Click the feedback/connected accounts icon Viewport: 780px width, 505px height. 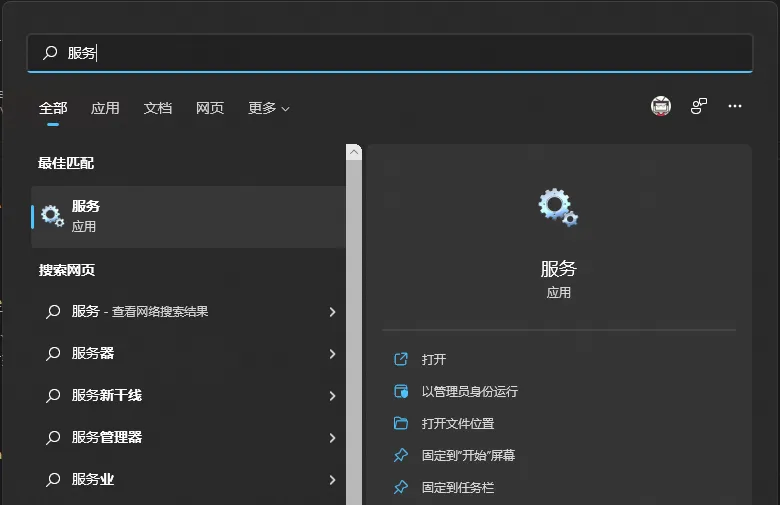(698, 106)
